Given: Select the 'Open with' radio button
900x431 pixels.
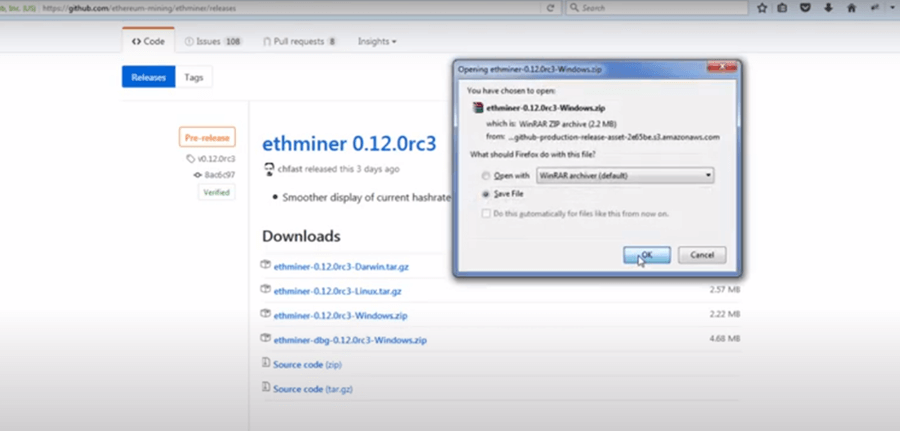Looking at the screenshot, I should [487, 175].
